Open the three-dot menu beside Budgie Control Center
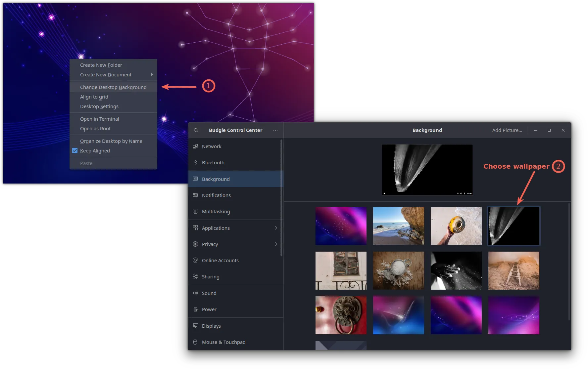The image size is (588, 369). [x=275, y=130]
